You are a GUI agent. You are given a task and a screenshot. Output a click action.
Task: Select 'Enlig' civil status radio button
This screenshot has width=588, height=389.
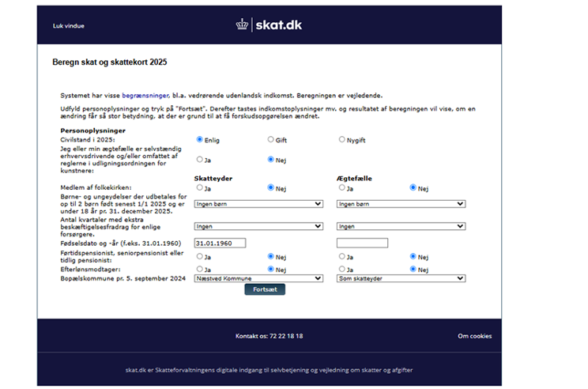[200, 139]
